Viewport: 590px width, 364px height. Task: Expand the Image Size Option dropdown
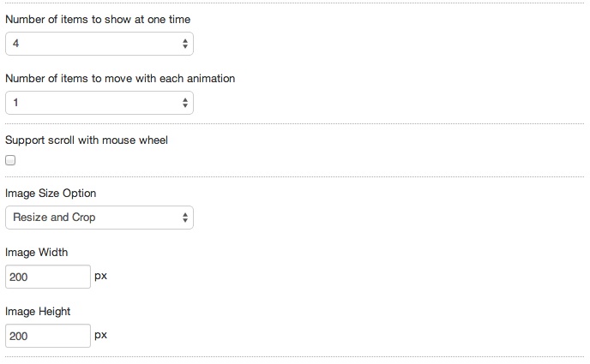pos(99,218)
